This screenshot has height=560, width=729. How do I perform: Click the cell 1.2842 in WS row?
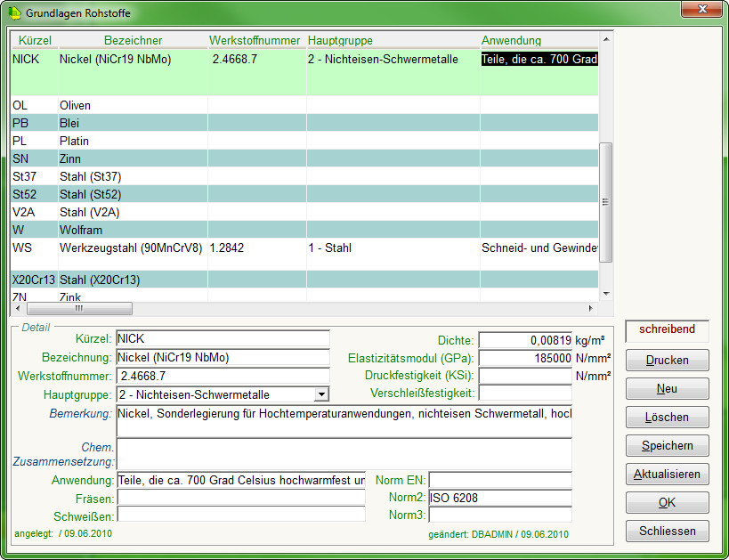tap(257, 255)
